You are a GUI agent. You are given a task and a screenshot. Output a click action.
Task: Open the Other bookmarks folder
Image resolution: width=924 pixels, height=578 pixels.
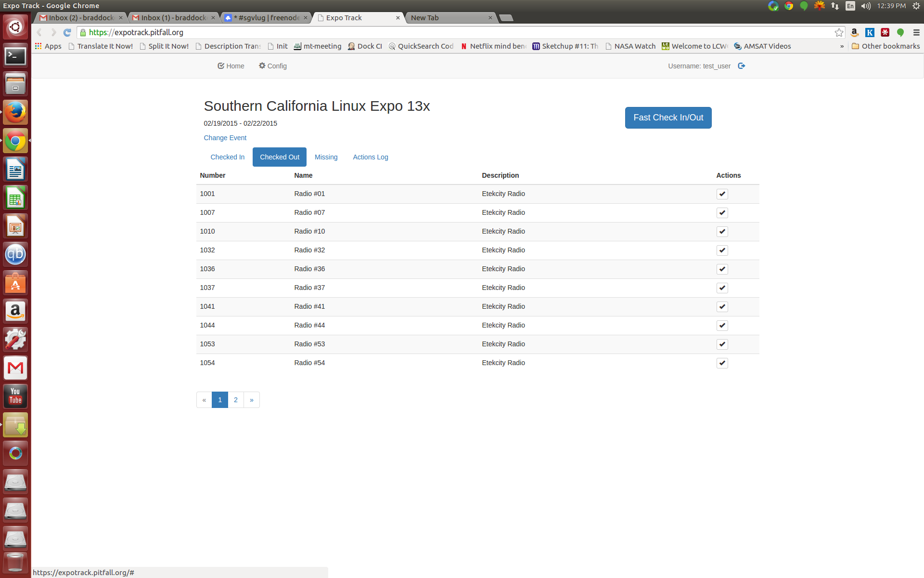tap(885, 46)
